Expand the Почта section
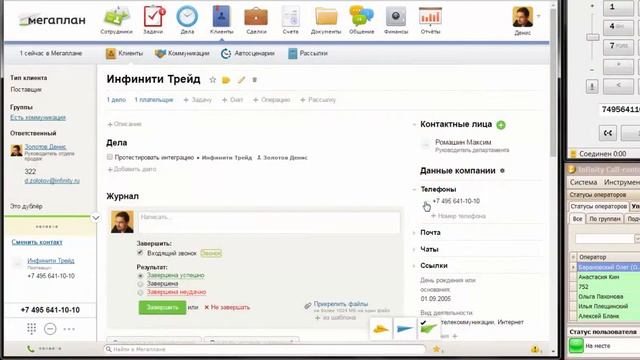The width and height of the screenshot is (640, 360). pyautogui.click(x=414, y=233)
